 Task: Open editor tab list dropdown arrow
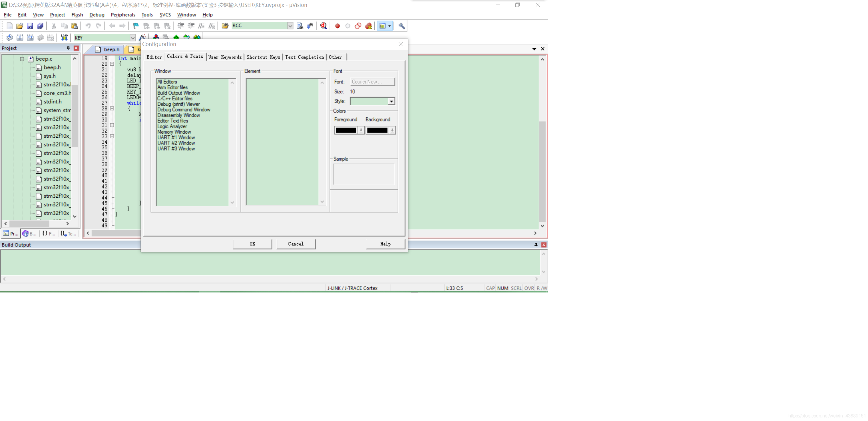click(x=534, y=49)
